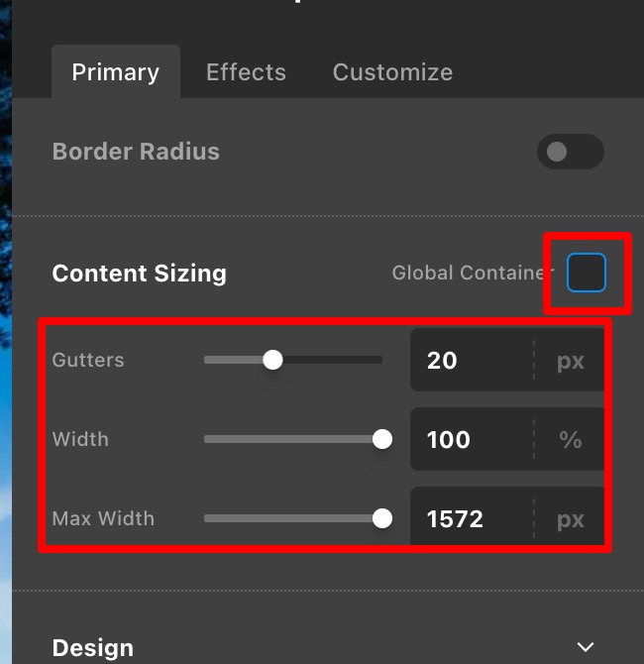Viewport: 644px width, 664px height.
Task: Open the Max Width px unit selector
Action: (570, 518)
